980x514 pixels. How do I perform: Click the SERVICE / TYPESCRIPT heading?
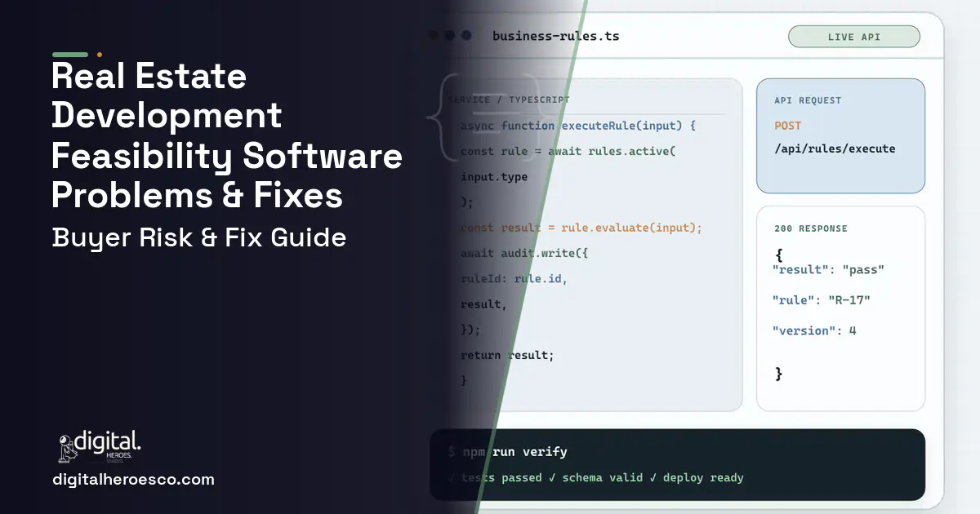509,100
